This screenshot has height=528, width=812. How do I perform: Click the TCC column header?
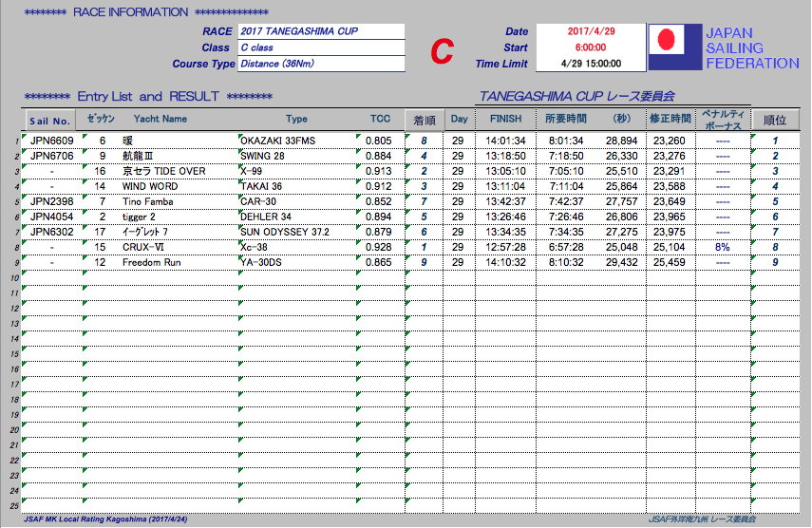380,119
